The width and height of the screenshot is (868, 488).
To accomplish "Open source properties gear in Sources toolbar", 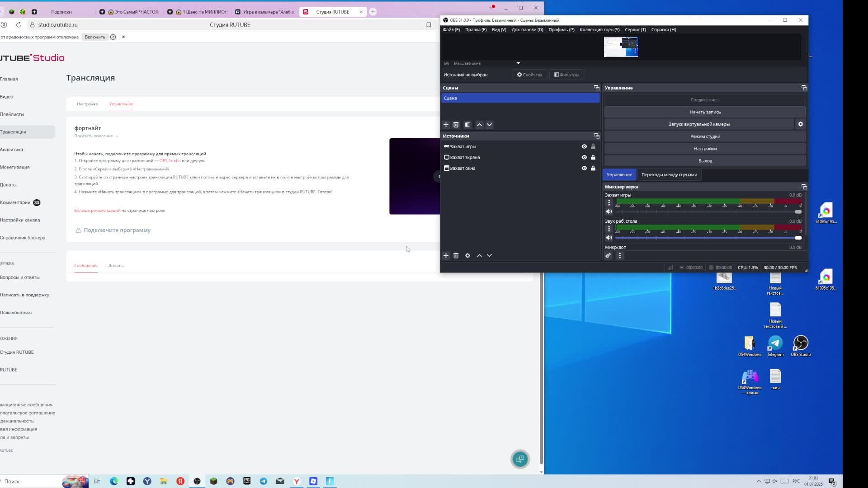I will [x=467, y=256].
